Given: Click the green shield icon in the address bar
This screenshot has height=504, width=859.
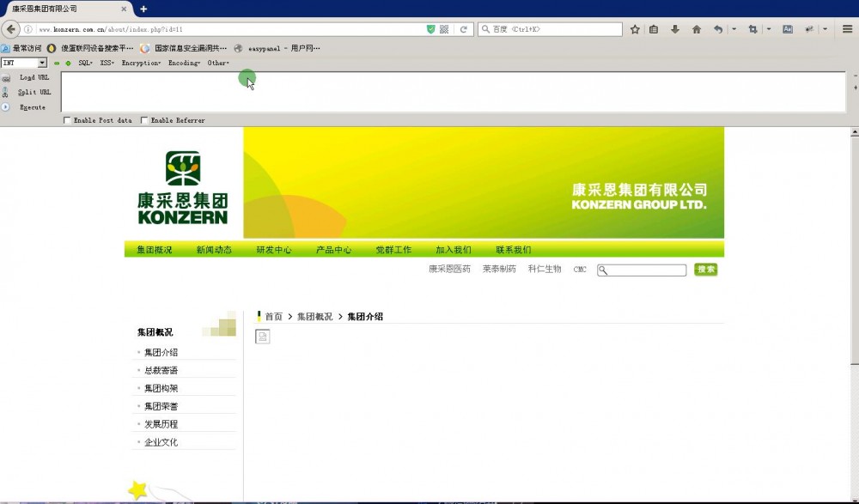Looking at the screenshot, I should 430,29.
